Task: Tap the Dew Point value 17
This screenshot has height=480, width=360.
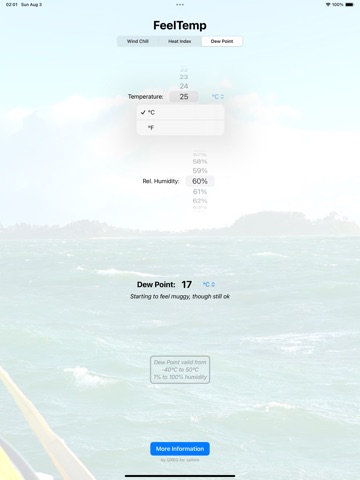Action: 186,284
